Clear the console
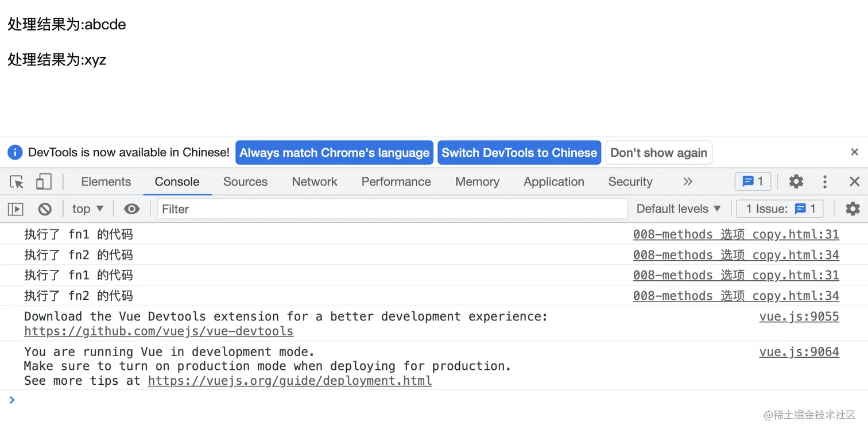868x433 pixels. 45,209
